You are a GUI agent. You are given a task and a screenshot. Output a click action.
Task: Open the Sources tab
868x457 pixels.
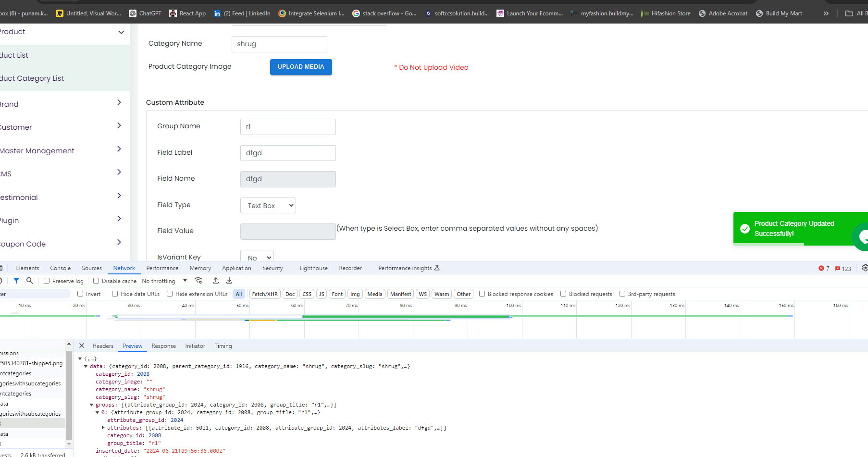(92, 268)
